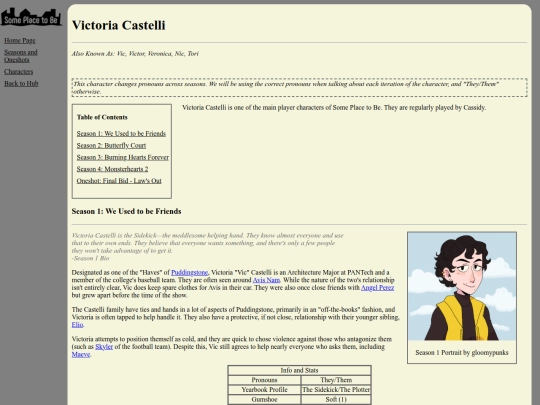540x405 pixels.
Task: Click the Season 1 portrait image
Action: [x=462, y=286]
